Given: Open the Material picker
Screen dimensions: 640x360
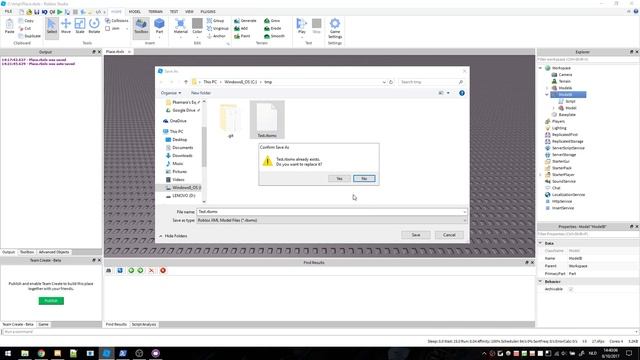Looking at the screenshot, I should click(x=180, y=27).
